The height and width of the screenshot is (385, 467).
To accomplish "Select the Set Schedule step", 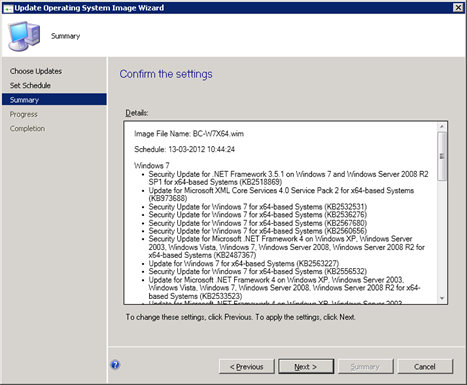I will 30,85.
